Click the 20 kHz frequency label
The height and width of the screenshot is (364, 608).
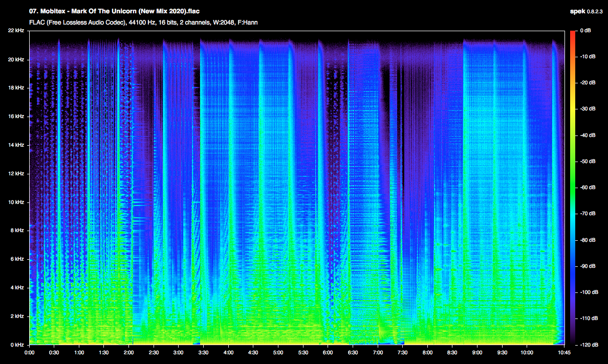point(16,59)
